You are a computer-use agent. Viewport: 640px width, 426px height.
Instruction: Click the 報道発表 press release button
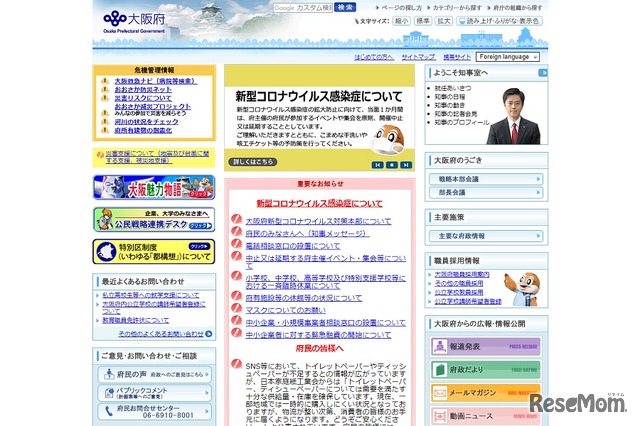(x=486, y=346)
